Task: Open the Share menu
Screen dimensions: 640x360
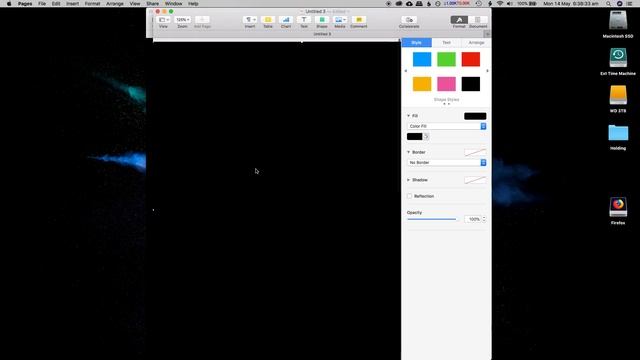Action: pyautogui.click(x=153, y=4)
